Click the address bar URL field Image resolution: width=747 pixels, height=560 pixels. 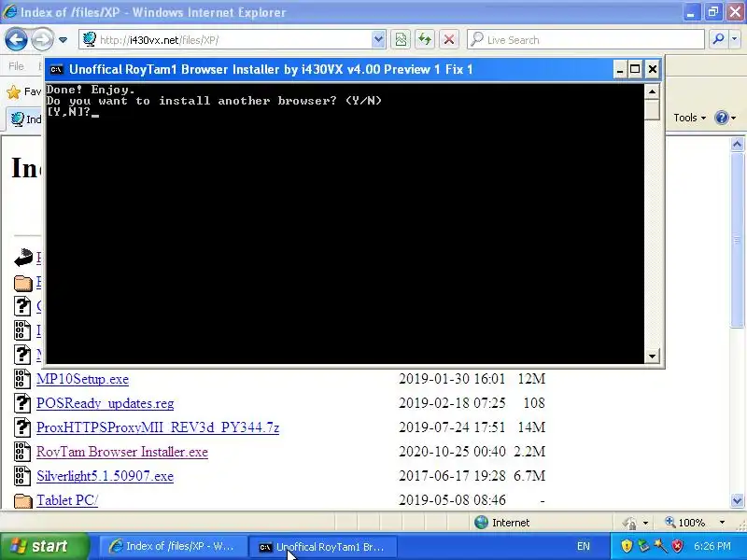click(x=225, y=40)
